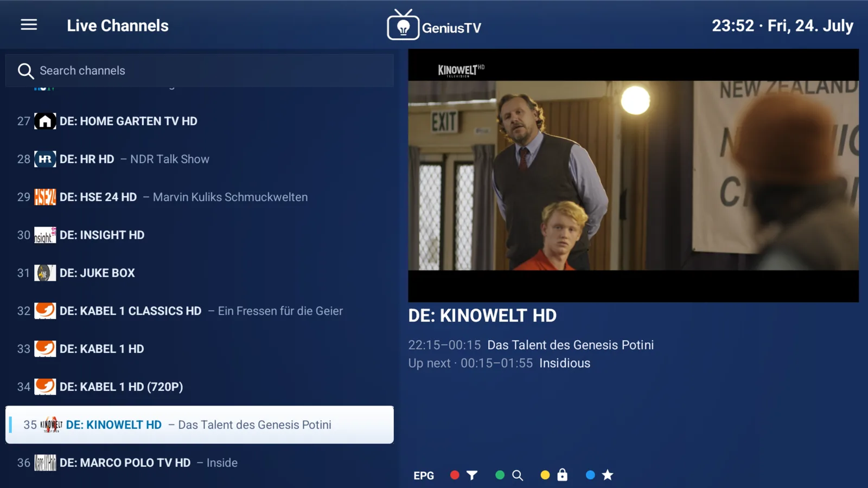868x488 pixels.
Task: Open the hamburger navigation menu
Action: pyautogui.click(x=29, y=25)
